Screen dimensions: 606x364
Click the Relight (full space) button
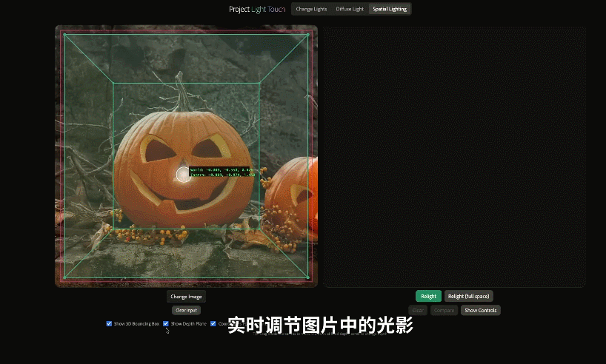[468, 296]
